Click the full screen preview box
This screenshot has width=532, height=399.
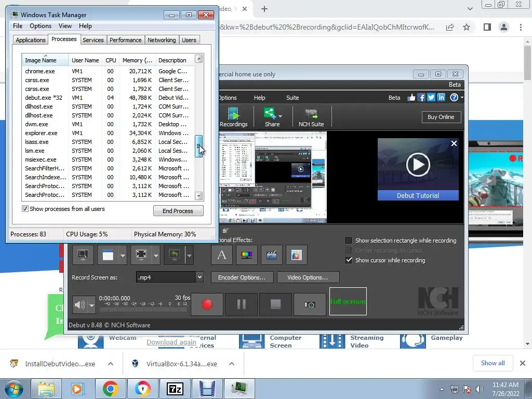pos(348,301)
